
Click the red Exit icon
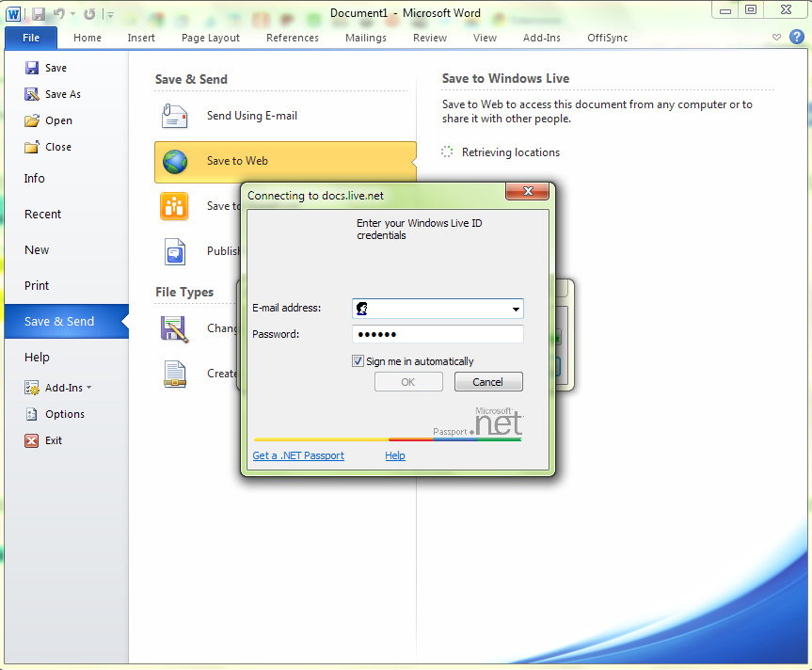32,440
